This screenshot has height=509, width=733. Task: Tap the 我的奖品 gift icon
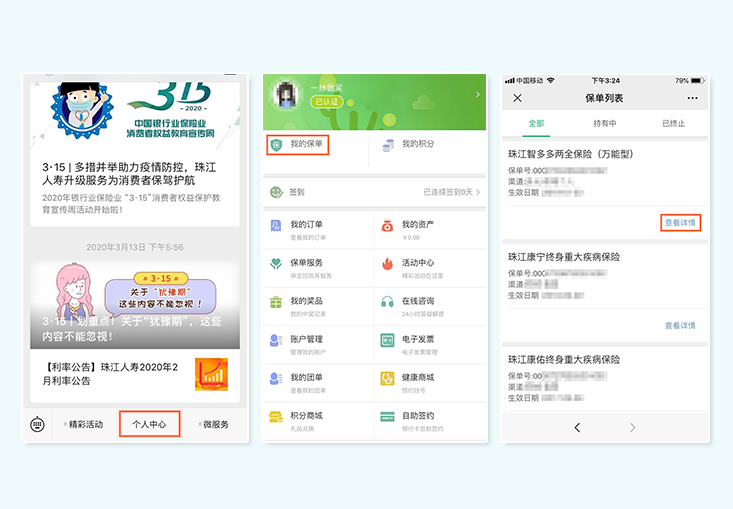click(x=276, y=302)
